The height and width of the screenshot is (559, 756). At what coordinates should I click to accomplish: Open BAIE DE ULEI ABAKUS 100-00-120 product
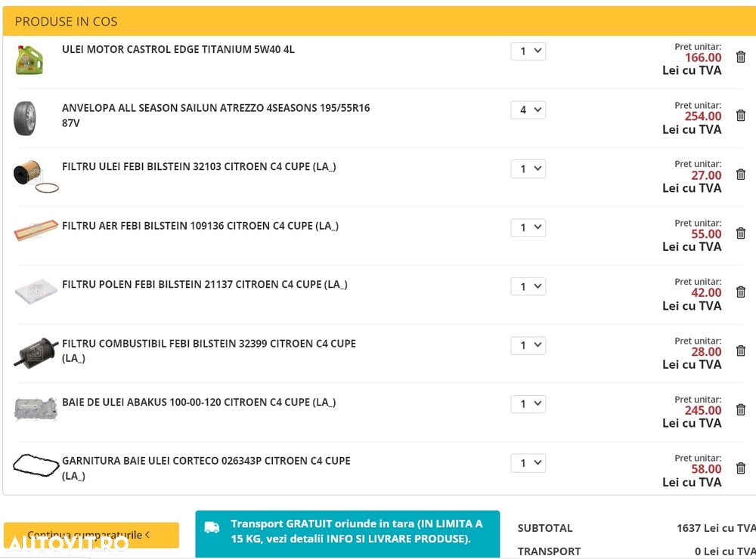(x=199, y=403)
